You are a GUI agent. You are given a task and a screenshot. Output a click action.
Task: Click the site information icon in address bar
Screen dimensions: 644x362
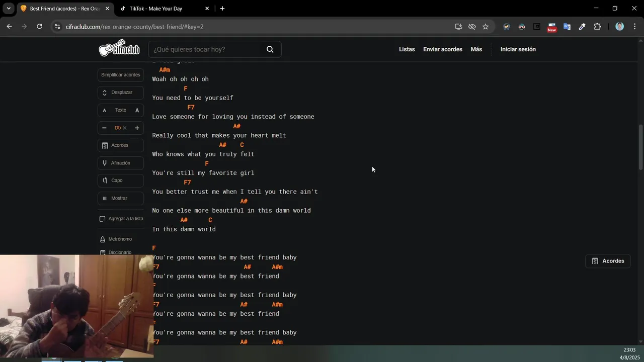pyautogui.click(x=57, y=27)
